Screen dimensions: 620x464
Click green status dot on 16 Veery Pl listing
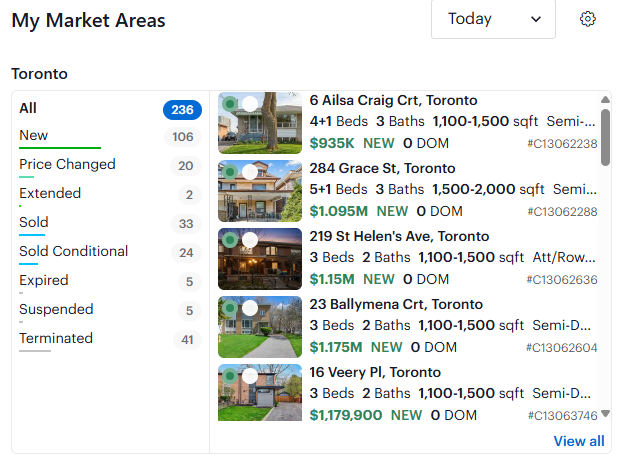[230, 376]
